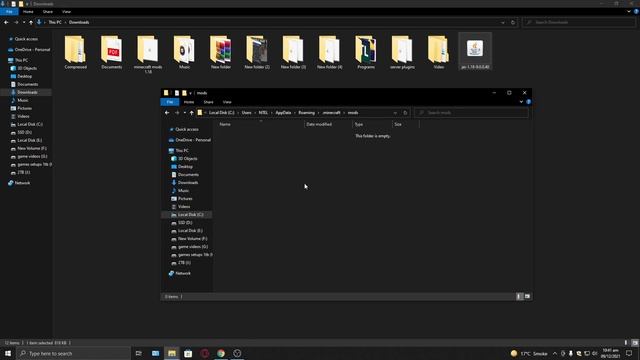
Task: Open Microsoft Store from taskbar
Action: (188, 353)
